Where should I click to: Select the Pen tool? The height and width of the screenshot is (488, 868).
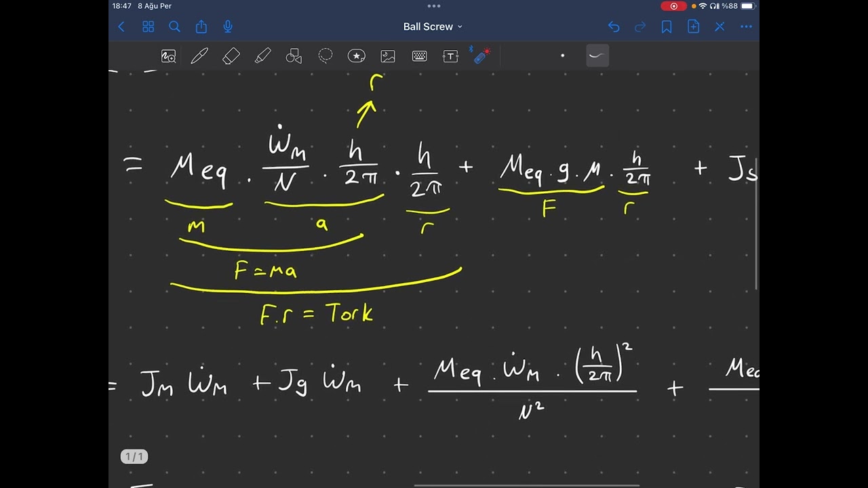199,56
